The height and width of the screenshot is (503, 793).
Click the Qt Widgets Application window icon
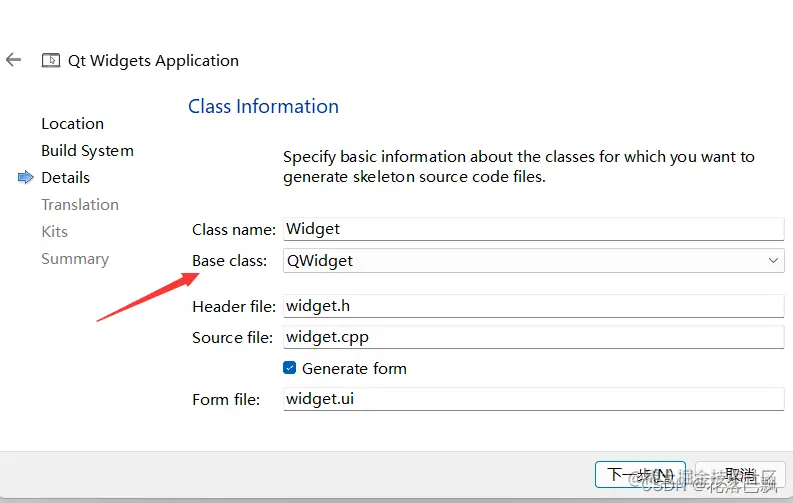pos(51,60)
